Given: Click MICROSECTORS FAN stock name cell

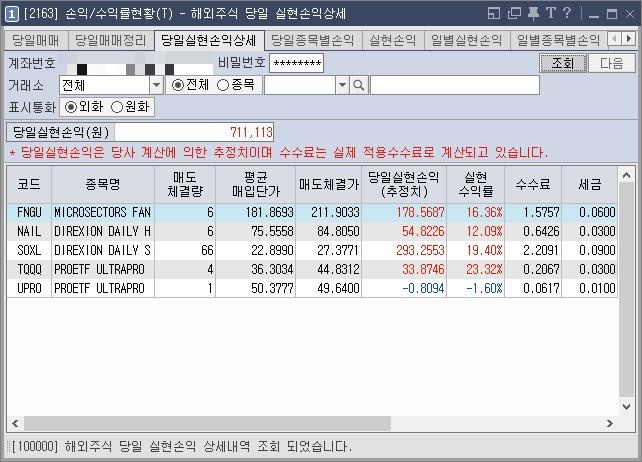Looking at the screenshot, I should pos(103,213).
